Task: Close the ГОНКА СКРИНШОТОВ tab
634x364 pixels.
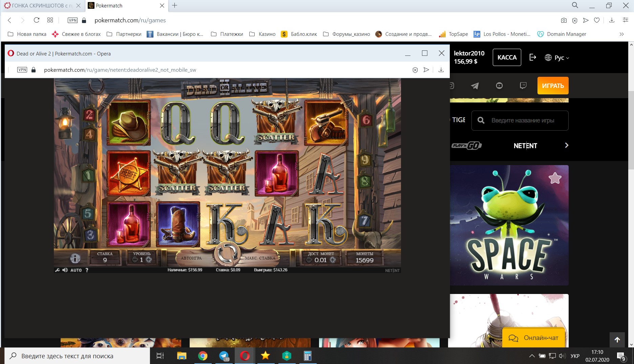Action: 78,6
